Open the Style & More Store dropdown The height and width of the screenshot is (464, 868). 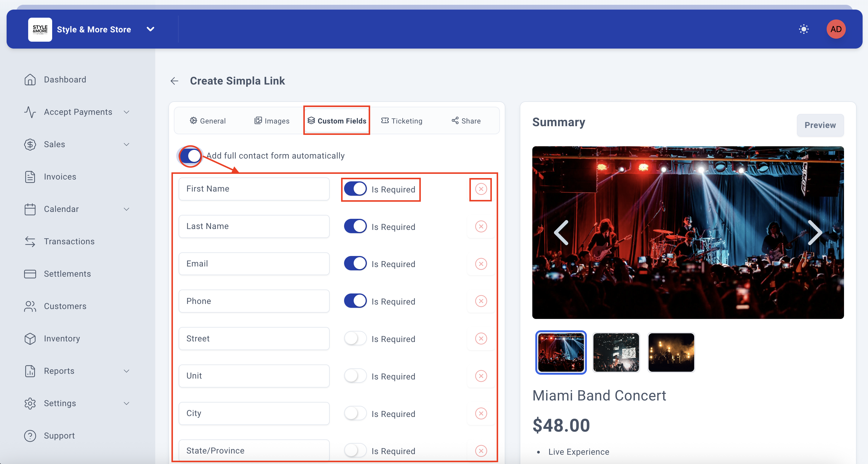tap(151, 29)
